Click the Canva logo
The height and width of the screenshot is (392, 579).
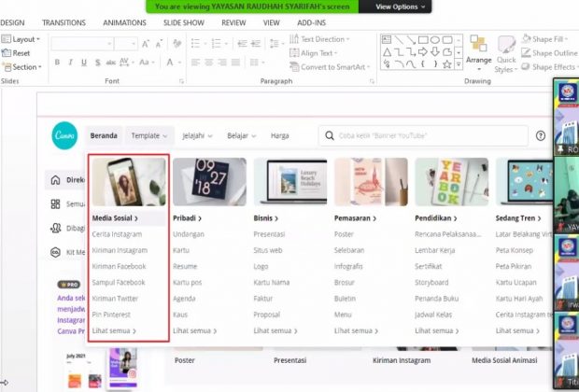pos(64,135)
